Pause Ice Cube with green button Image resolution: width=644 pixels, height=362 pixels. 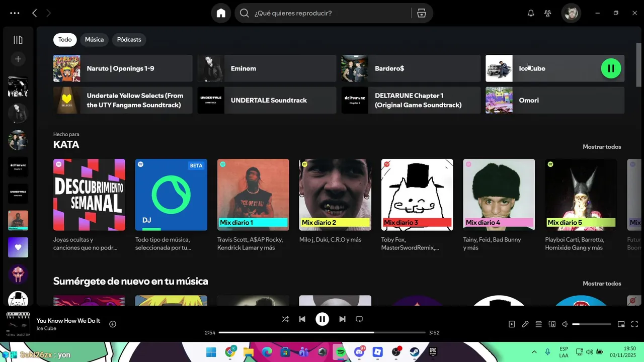point(611,68)
